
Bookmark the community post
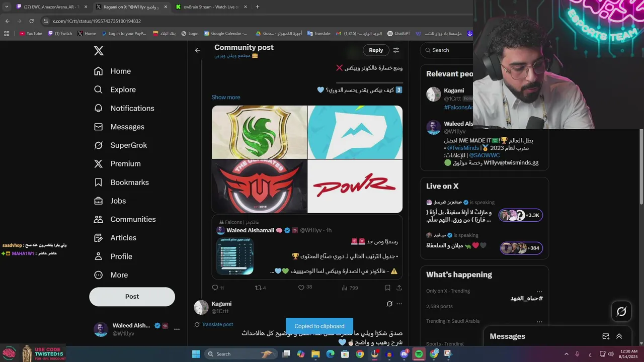click(x=387, y=288)
